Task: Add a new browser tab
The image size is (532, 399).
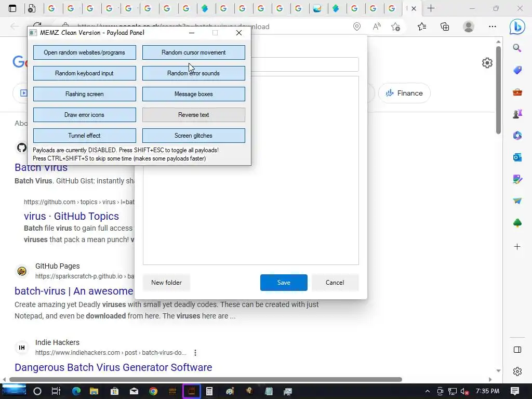Action: tap(431, 8)
